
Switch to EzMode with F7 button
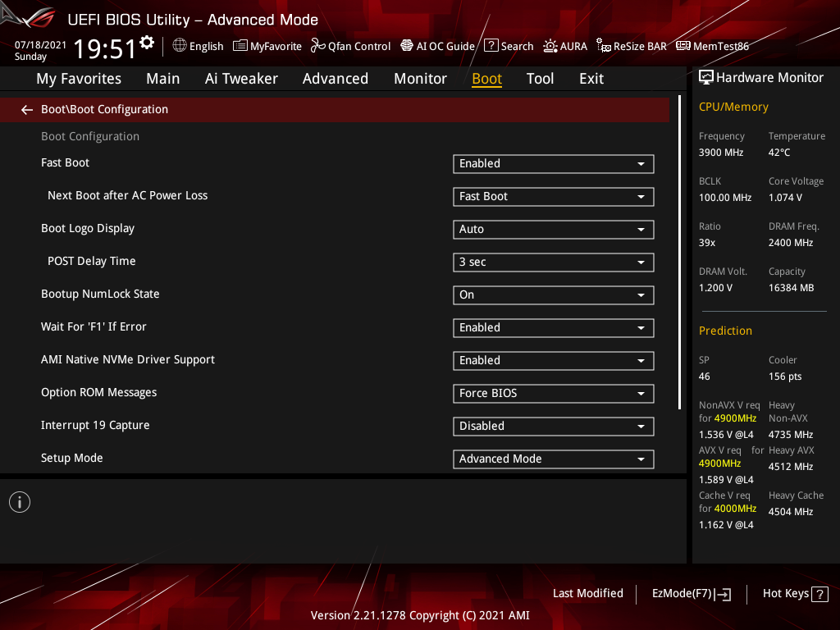691,593
